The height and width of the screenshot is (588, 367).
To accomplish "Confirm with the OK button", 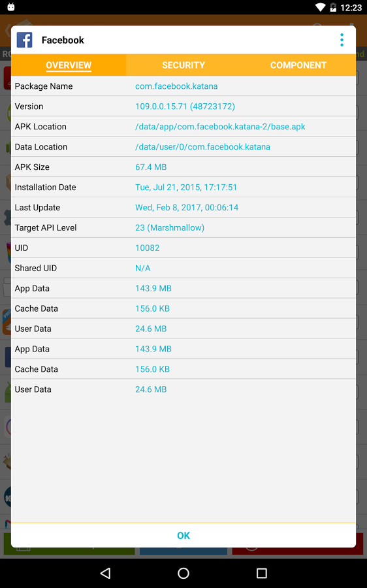I will tap(183, 535).
